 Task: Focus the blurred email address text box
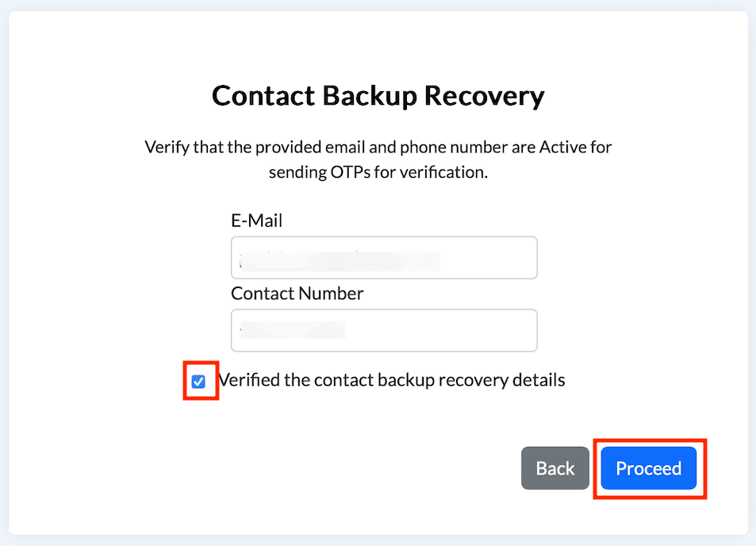pos(384,258)
